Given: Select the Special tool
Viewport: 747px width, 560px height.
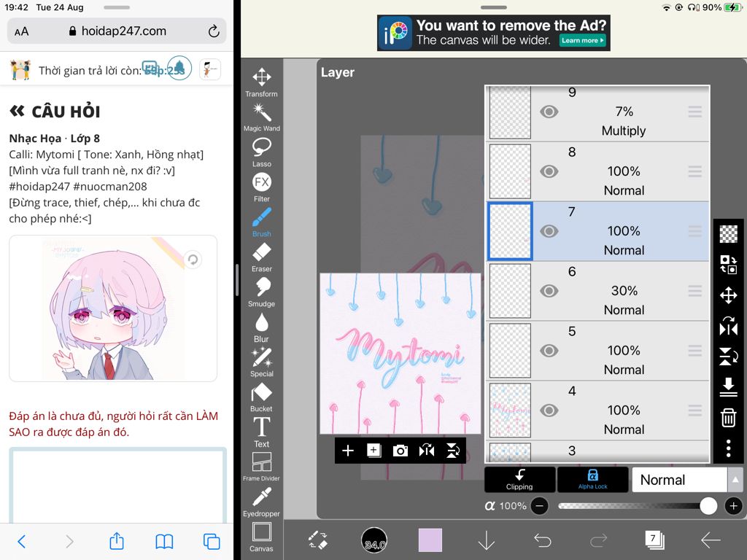Looking at the screenshot, I should (262, 362).
